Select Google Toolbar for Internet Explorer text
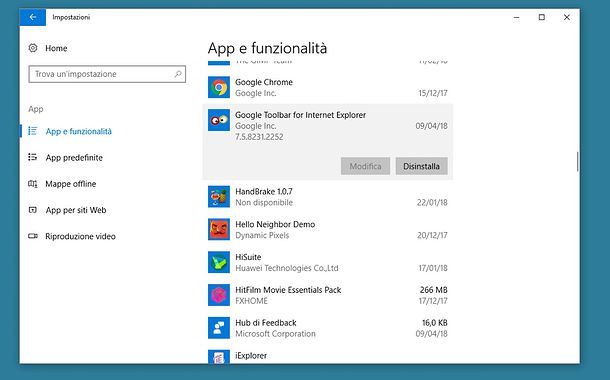The image size is (610, 380). (x=300, y=115)
